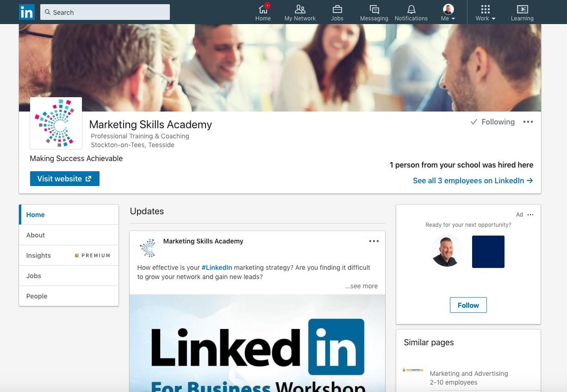Open the LinkedIn logo home icon
567x392 pixels.
click(x=27, y=12)
